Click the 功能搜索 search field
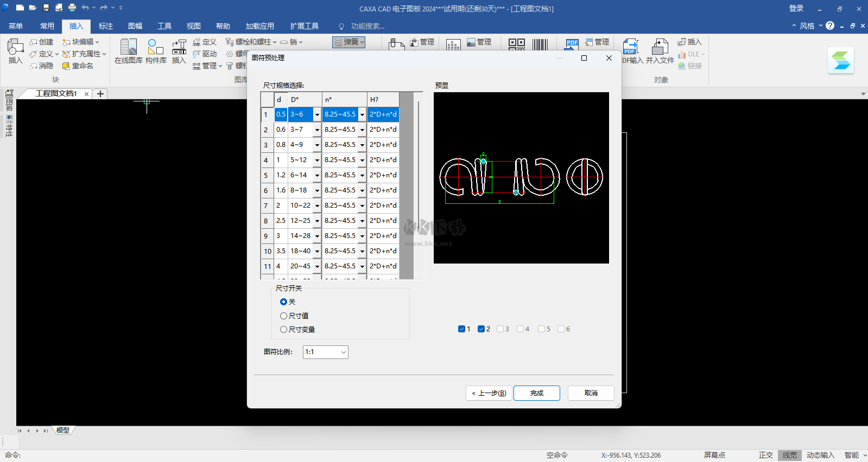 367,26
